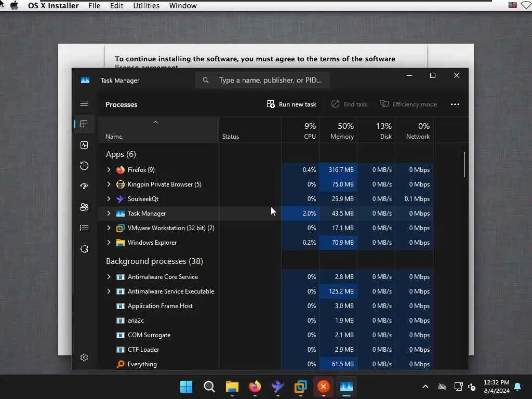Click the network status tray icon
The height and width of the screenshot is (399, 532).
tap(458, 387)
